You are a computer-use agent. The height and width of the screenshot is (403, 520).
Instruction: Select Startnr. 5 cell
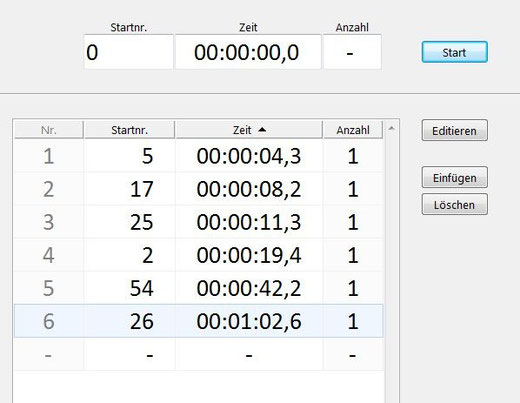pyautogui.click(x=129, y=156)
